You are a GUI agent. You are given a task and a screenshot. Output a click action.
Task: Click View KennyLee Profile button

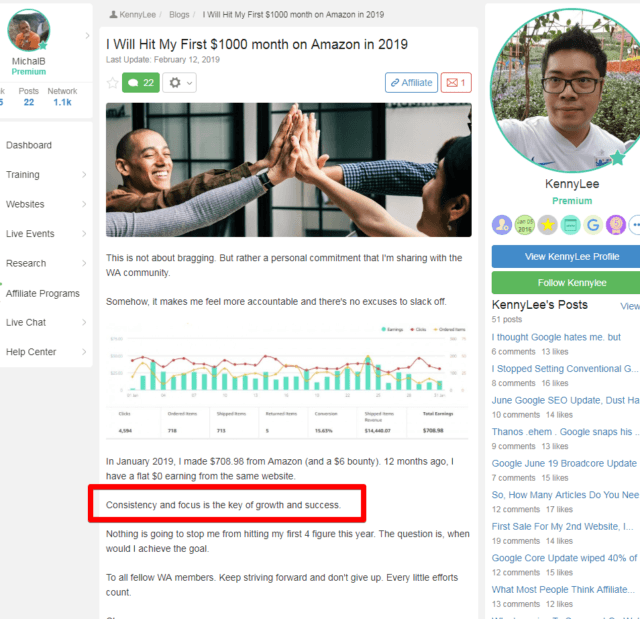click(566, 257)
